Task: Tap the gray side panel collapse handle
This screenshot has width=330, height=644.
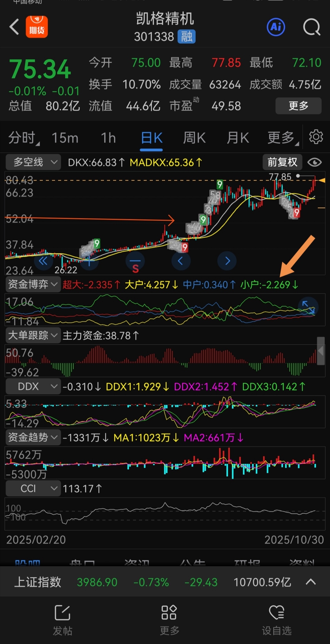Action: 321,351
